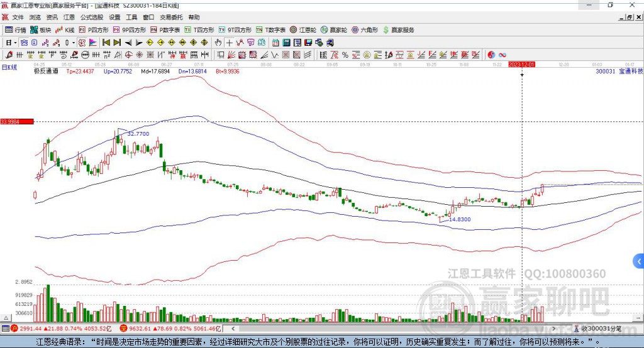Select the percent % tool icon
Viewport: 644px width, 348px height.
(x=345, y=55)
